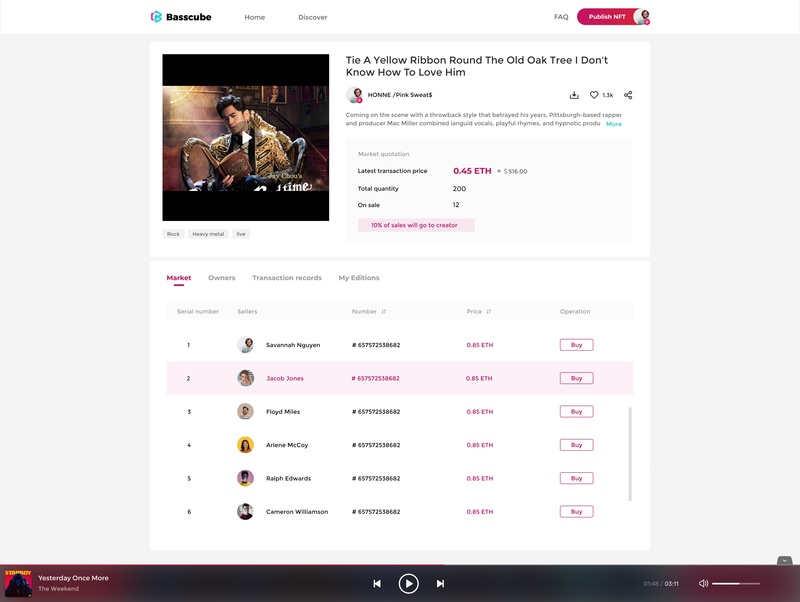
Task: Open the Basscube logo home link
Action: 181,17
